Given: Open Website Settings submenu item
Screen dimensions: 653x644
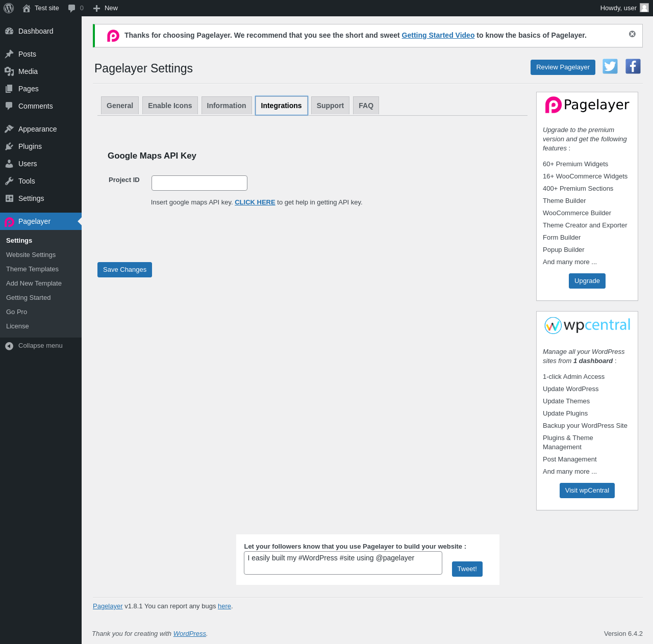Looking at the screenshot, I should 41,255.
